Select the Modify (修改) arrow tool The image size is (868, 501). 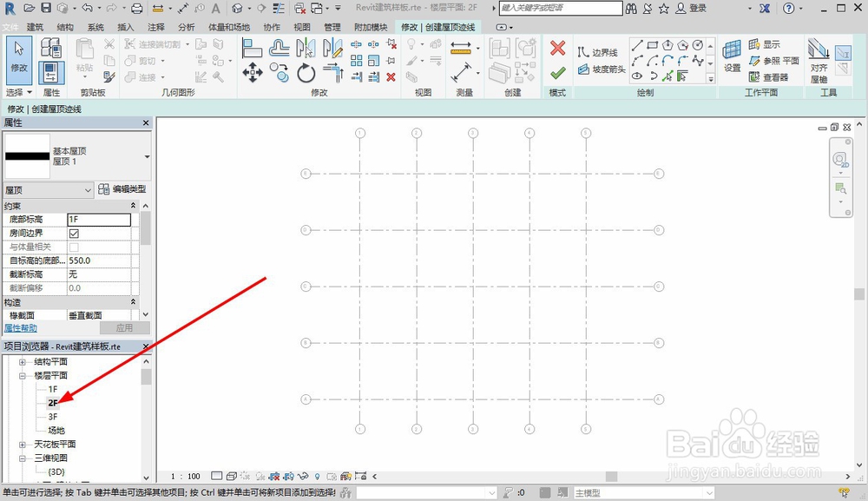[x=19, y=61]
